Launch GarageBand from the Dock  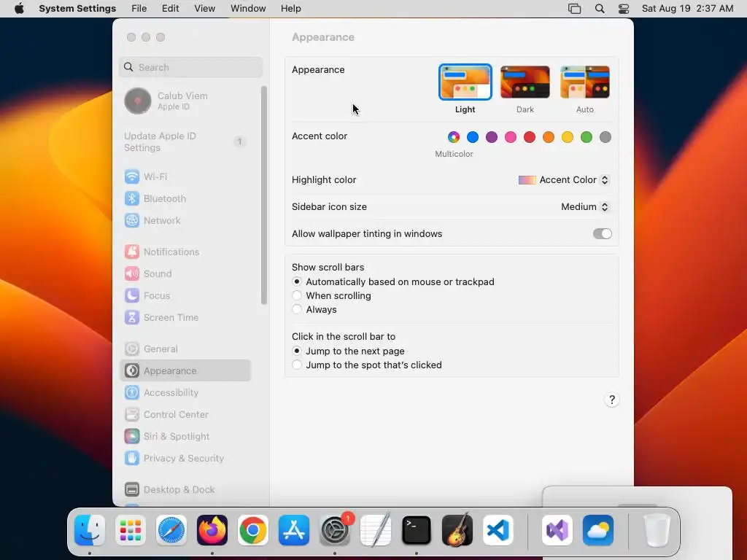[x=457, y=530]
